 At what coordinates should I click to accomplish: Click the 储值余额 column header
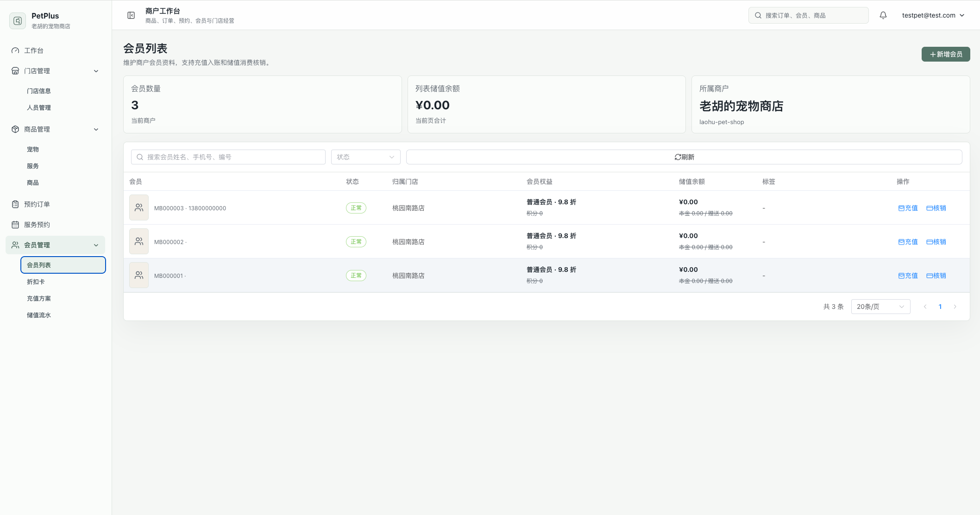click(692, 182)
